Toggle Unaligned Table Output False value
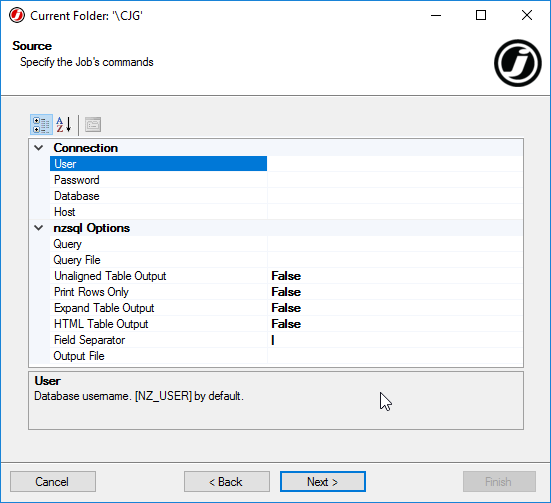The image size is (551, 503). tap(395, 276)
